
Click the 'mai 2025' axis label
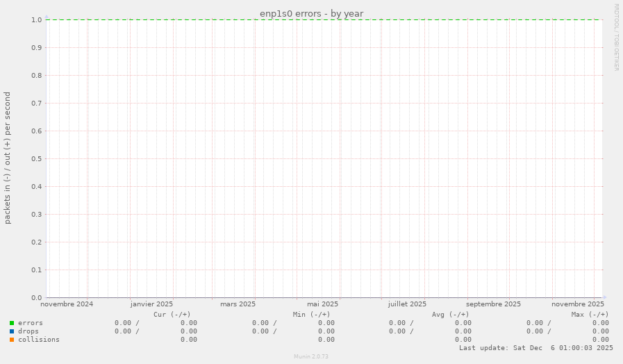pos(322,304)
